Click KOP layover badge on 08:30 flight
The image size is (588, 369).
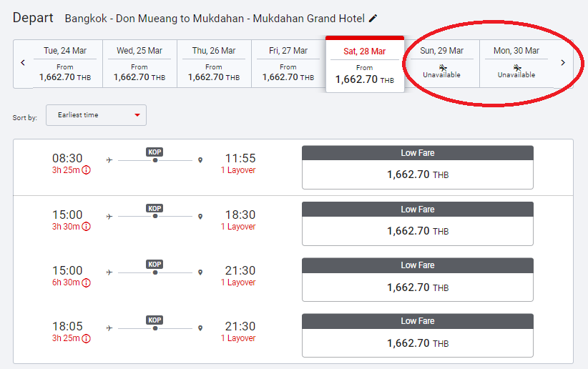pos(155,152)
